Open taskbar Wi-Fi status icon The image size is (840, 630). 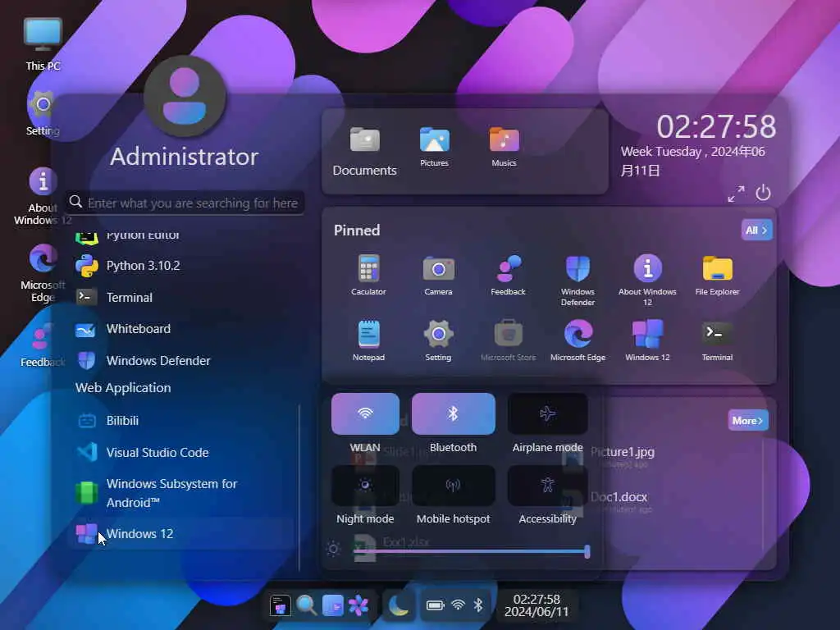(x=458, y=605)
